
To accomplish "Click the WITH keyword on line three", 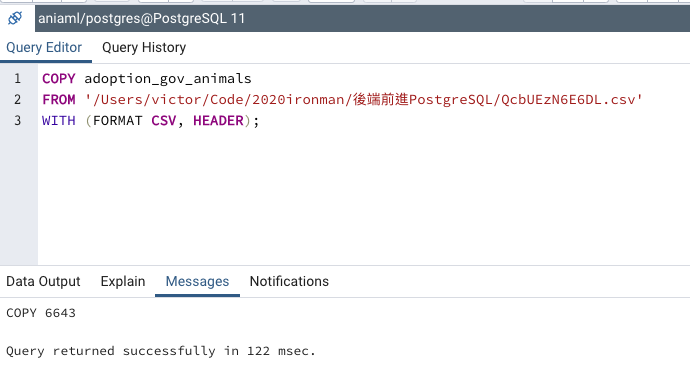I will (x=59, y=121).
